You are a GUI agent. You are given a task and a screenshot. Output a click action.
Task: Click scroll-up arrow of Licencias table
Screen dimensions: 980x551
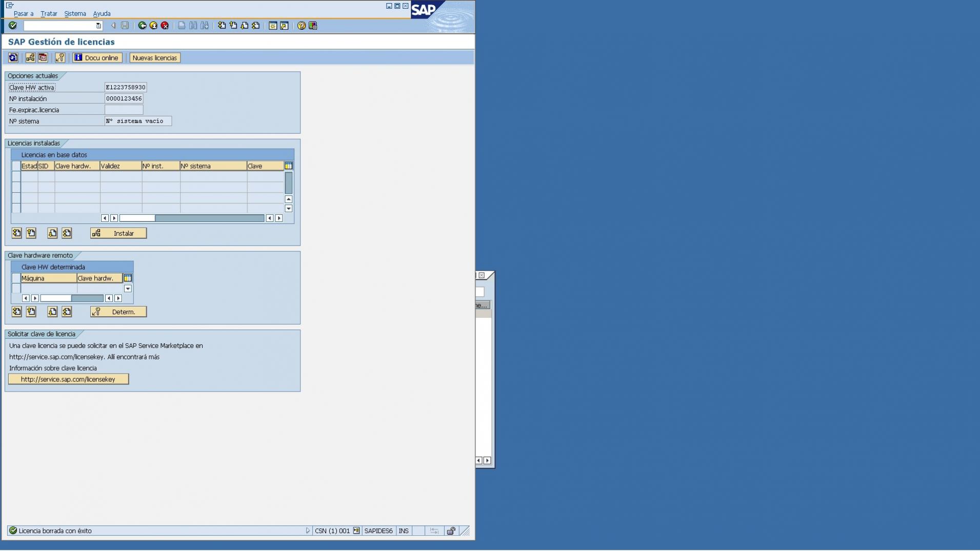click(289, 199)
